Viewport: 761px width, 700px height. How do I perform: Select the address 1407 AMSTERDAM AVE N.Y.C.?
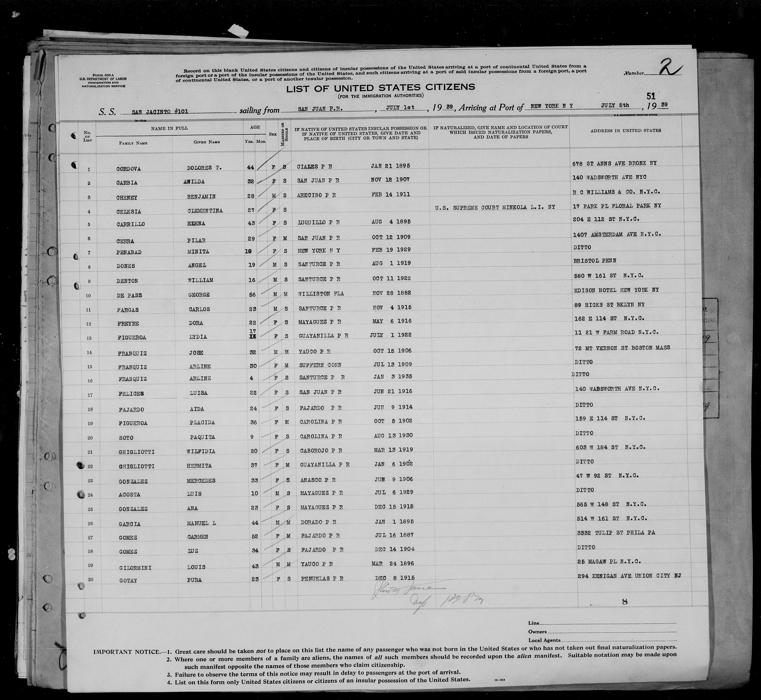[617, 234]
